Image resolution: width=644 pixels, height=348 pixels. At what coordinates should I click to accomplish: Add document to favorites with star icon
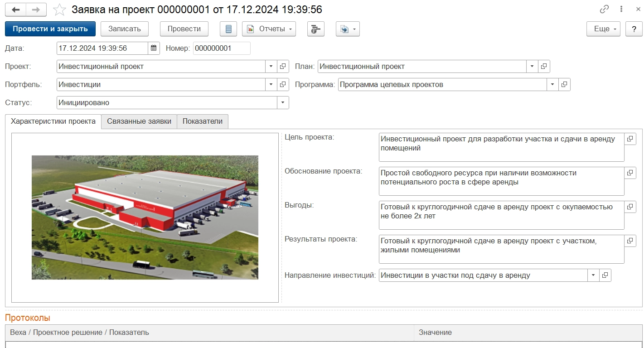coord(59,10)
